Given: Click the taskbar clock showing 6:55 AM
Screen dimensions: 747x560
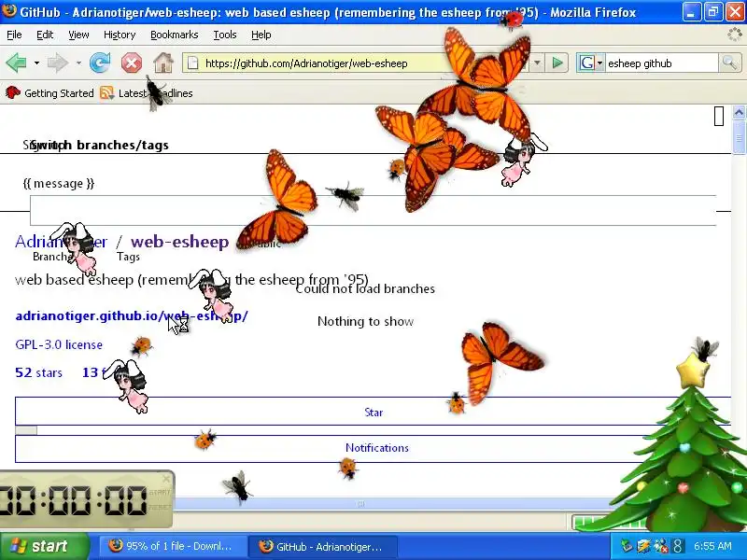Looking at the screenshot, I should [712, 546].
